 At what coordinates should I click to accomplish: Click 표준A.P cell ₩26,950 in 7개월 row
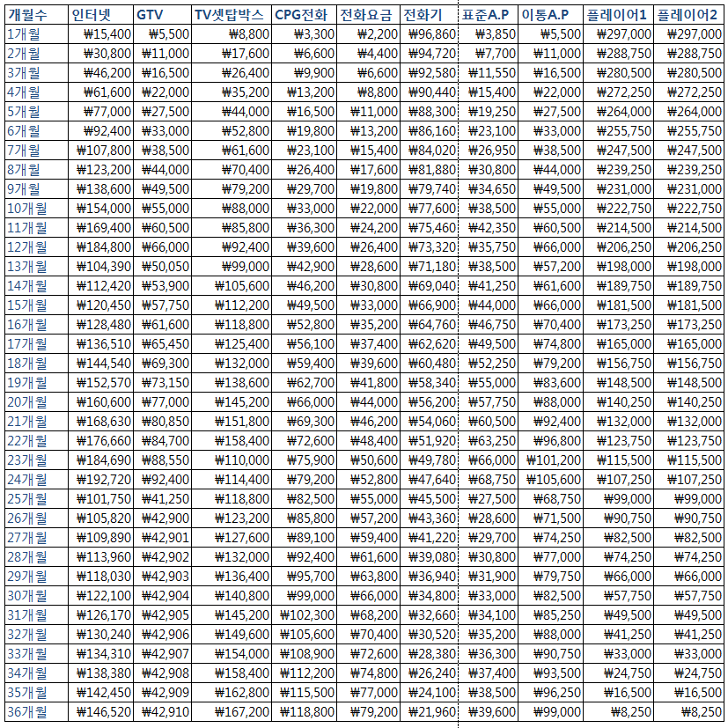click(x=488, y=151)
